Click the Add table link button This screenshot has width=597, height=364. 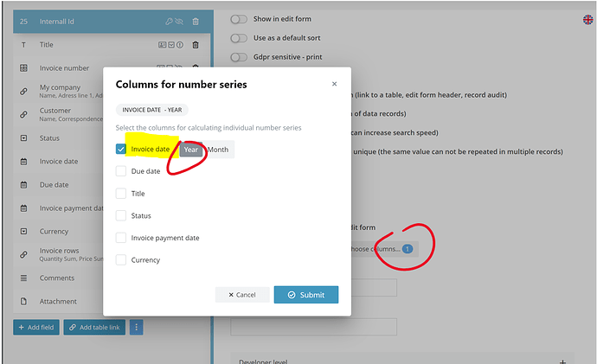[x=94, y=327]
